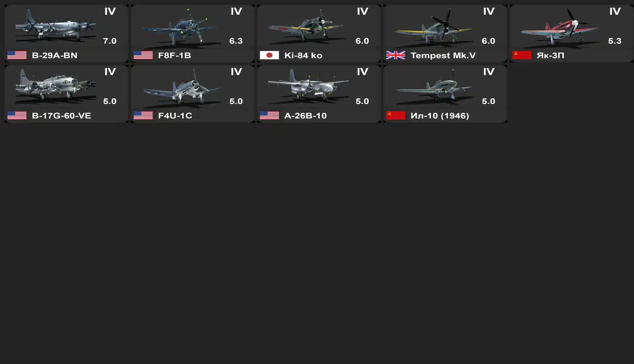The width and height of the screenshot is (634, 364).
Task: Click the Japanese flag beside Ki-84 ko
Action: (270, 55)
